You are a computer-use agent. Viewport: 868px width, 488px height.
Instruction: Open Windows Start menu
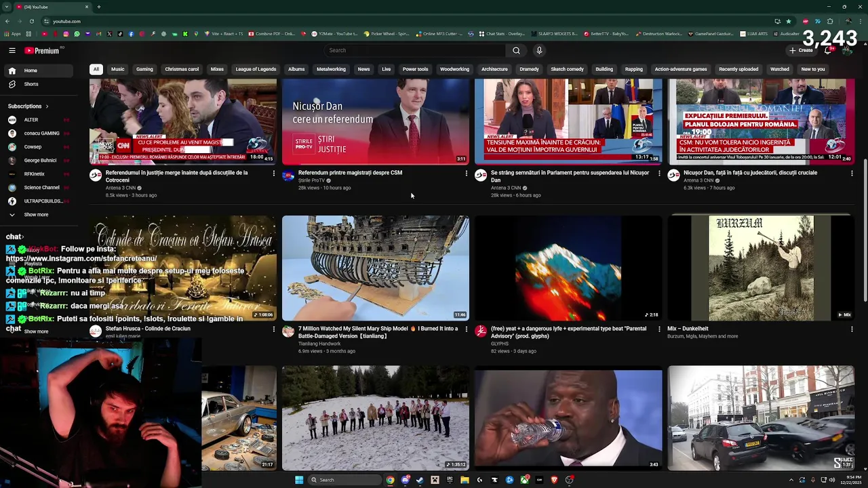pos(299,480)
